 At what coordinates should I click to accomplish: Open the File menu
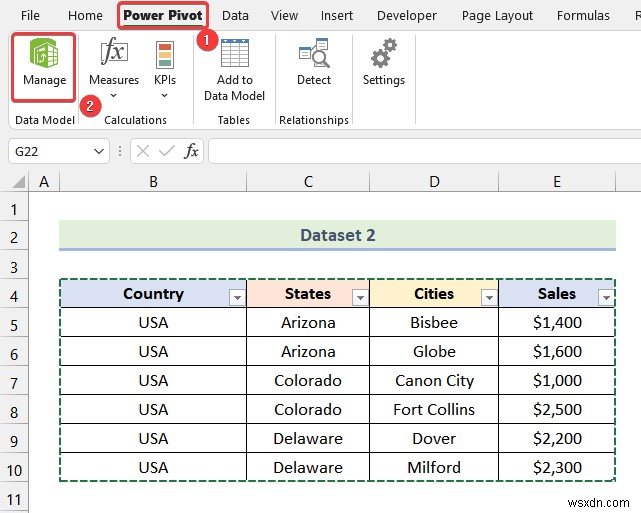coord(30,16)
